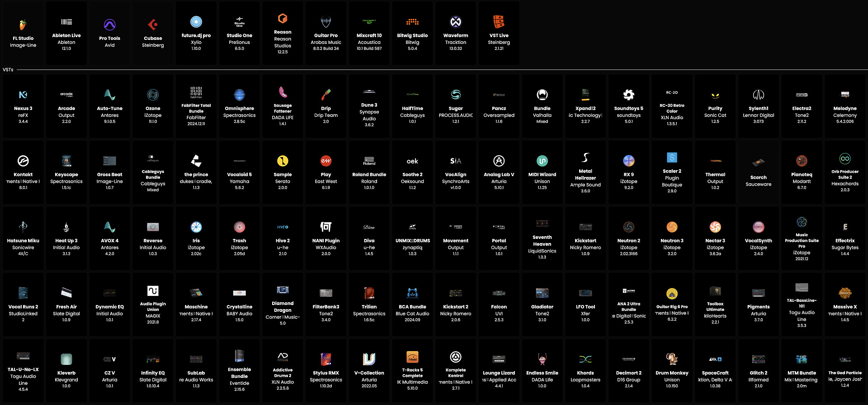868x405 pixels.
Task: Click the Analog Lab V icon
Action: pyautogui.click(x=499, y=161)
